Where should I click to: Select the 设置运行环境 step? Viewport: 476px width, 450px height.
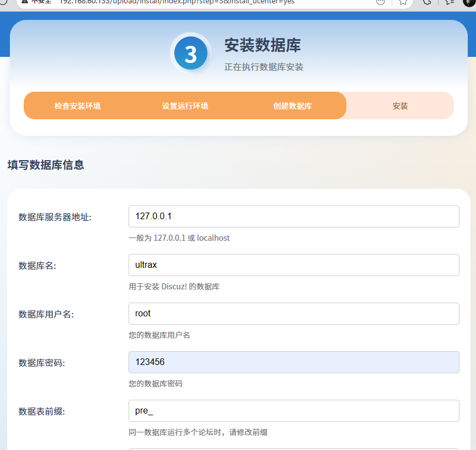click(x=185, y=106)
